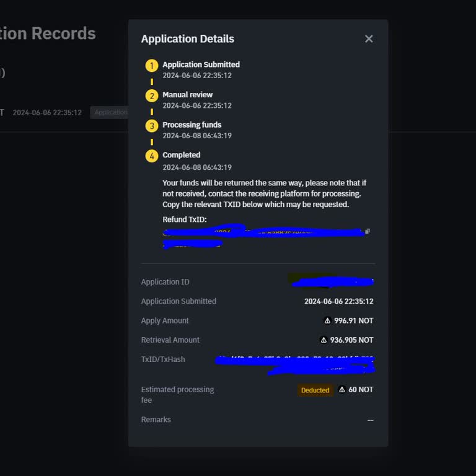Select the Retrieval Amount value 936.905 NOT
This screenshot has height=476, width=476.
(x=352, y=340)
